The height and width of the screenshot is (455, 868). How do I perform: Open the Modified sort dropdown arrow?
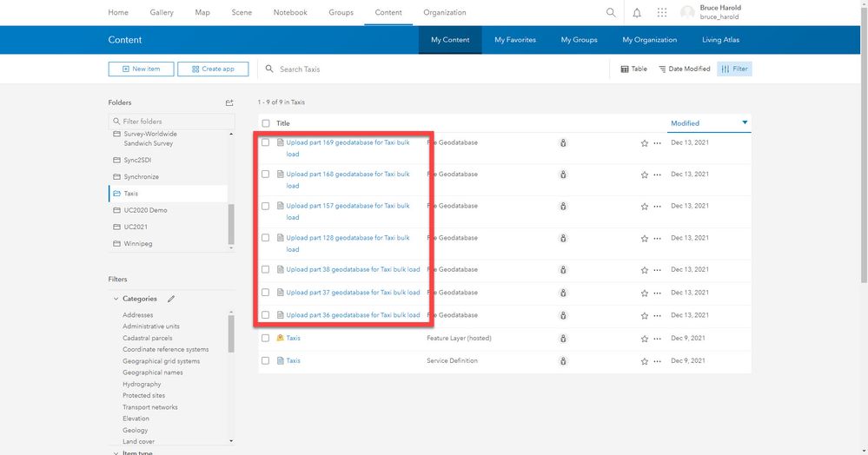(745, 123)
